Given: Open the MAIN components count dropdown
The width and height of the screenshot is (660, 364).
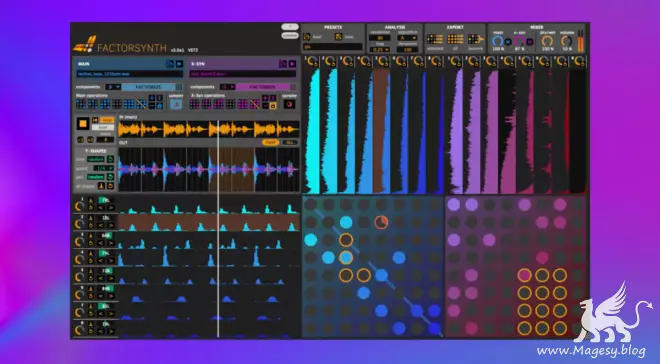Looking at the screenshot, I should 113,87.
